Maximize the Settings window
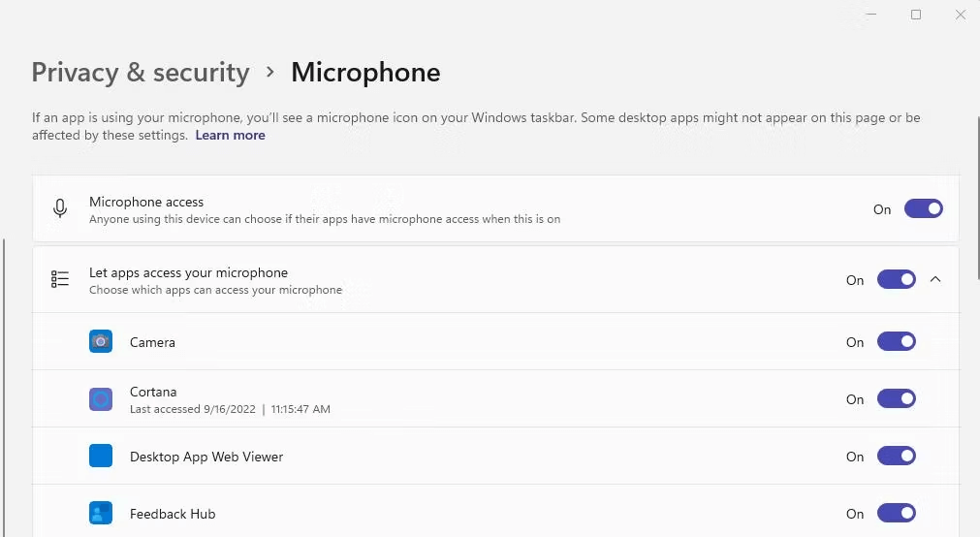This screenshot has height=537, width=980. [x=916, y=15]
